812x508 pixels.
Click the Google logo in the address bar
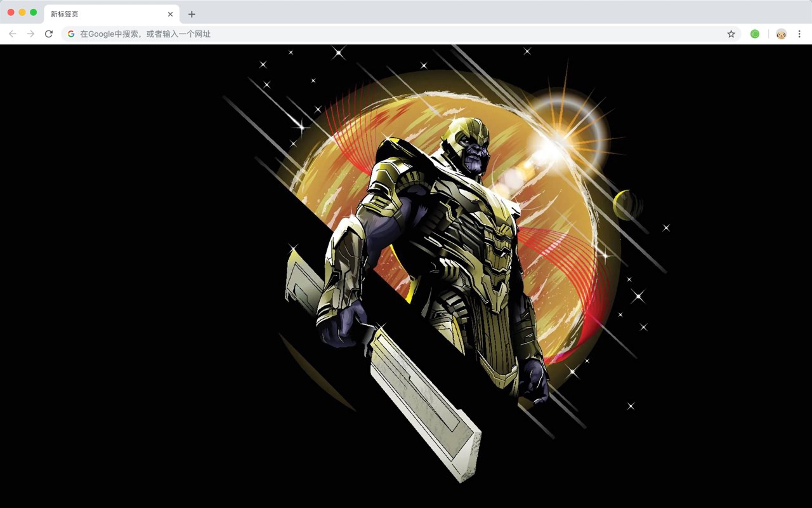pyautogui.click(x=71, y=34)
